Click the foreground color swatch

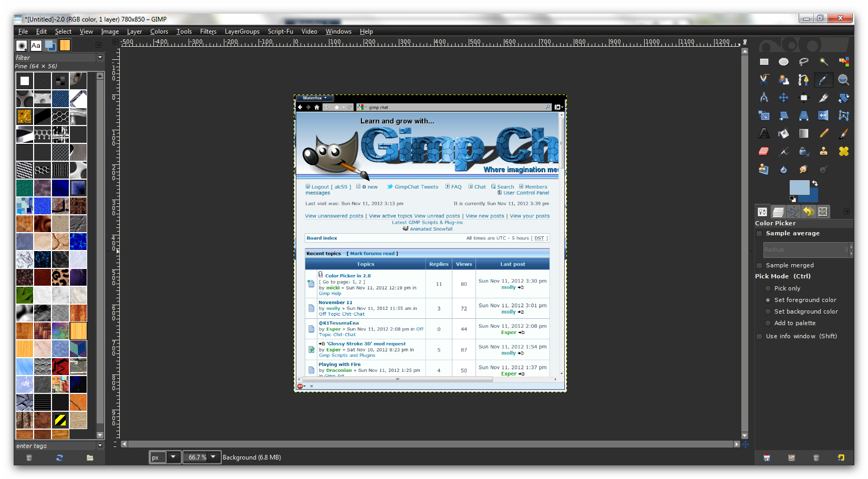tap(799, 187)
